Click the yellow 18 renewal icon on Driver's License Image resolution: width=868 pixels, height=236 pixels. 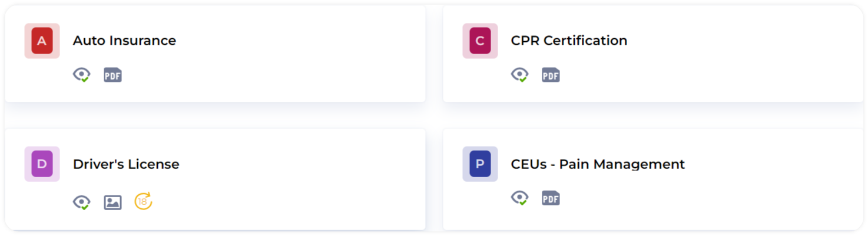coord(143,201)
